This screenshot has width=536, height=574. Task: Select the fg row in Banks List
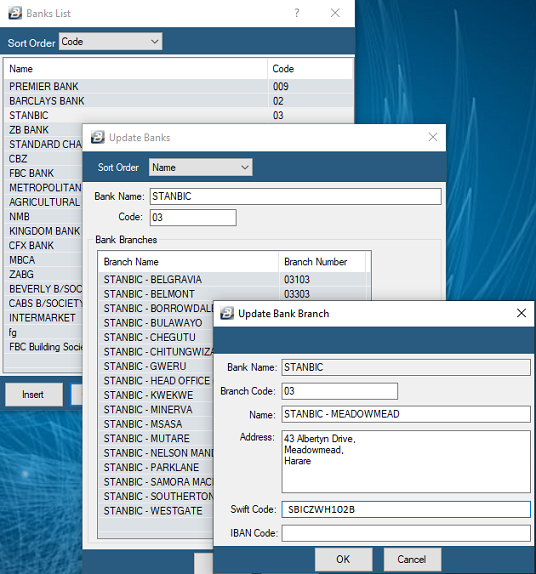[44, 332]
